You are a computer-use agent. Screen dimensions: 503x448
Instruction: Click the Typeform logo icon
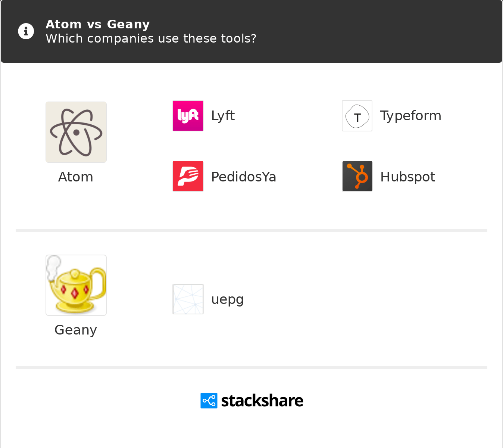[357, 116]
